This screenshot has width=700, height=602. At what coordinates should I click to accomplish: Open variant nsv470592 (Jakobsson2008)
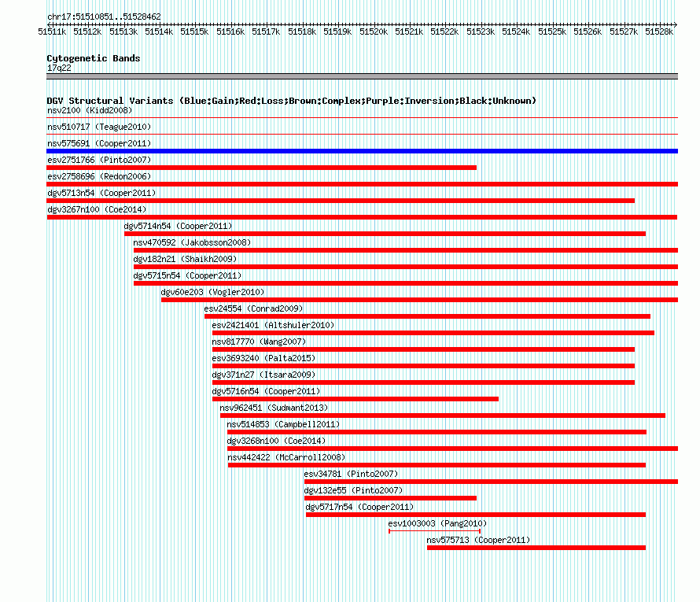click(192, 242)
